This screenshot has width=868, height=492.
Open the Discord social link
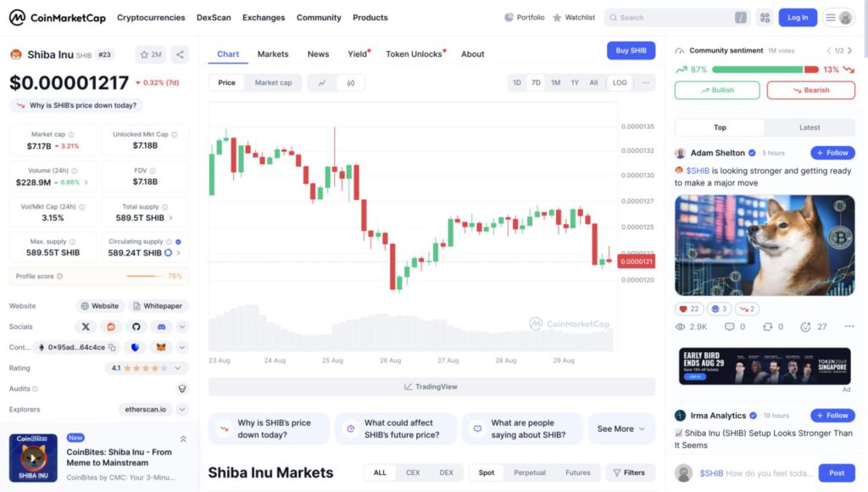click(161, 327)
